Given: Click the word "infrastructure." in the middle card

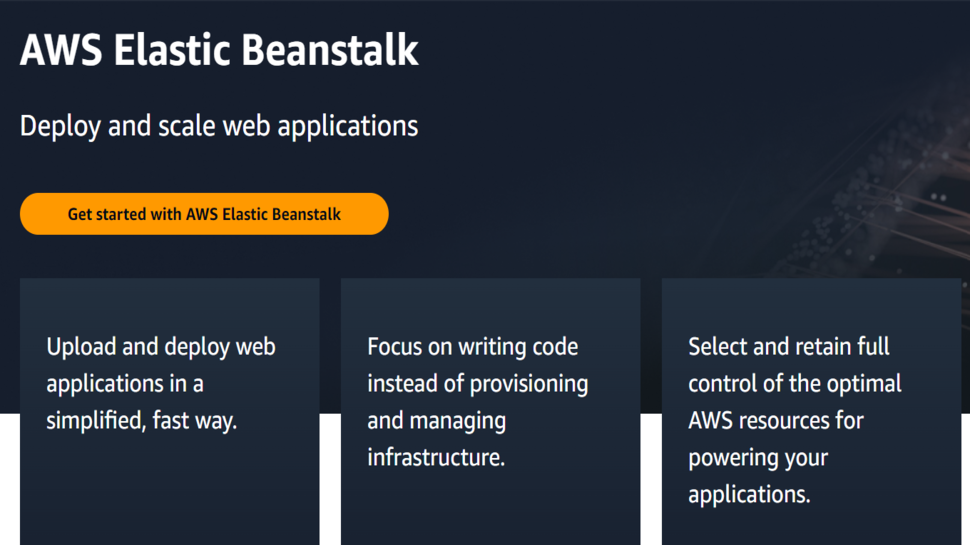Looking at the screenshot, I should click(x=435, y=458).
